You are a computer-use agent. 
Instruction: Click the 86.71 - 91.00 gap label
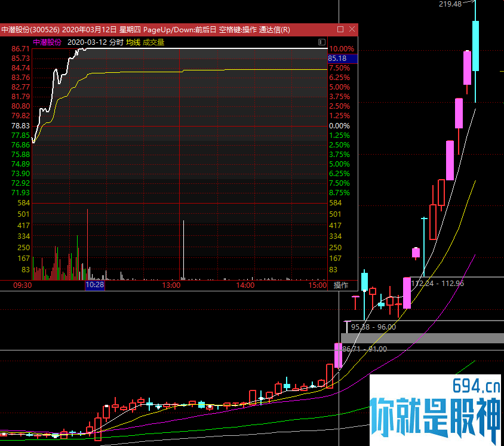[365, 349]
